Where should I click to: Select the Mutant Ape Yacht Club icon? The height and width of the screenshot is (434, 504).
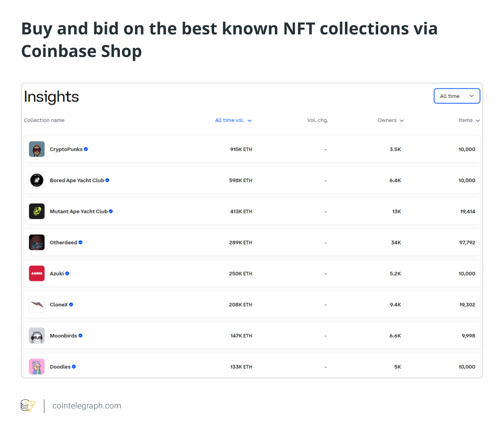coord(36,211)
